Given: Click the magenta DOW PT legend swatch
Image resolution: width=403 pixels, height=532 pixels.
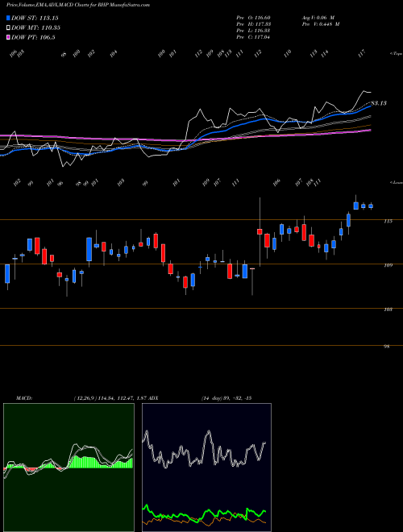Looking at the screenshot, I should tap(8, 37).
